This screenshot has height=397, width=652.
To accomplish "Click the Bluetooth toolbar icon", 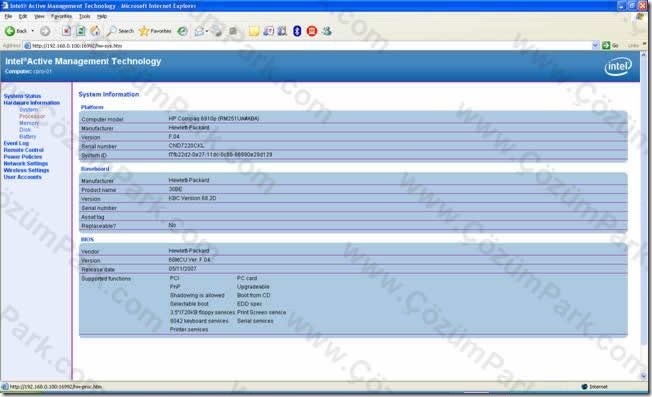I will [x=297, y=31].
